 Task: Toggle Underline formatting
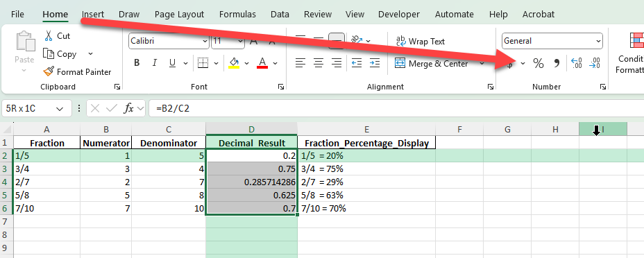pos(172,63)
